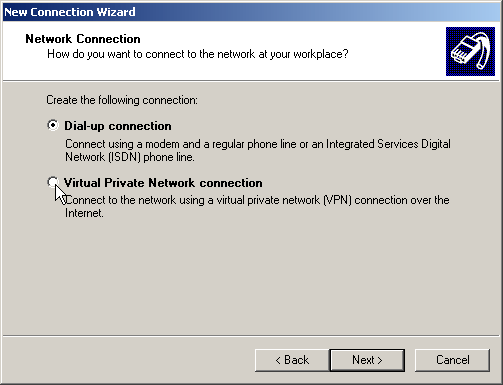
Task: Click the VPN over the Internet description
Action: [257, 207]
